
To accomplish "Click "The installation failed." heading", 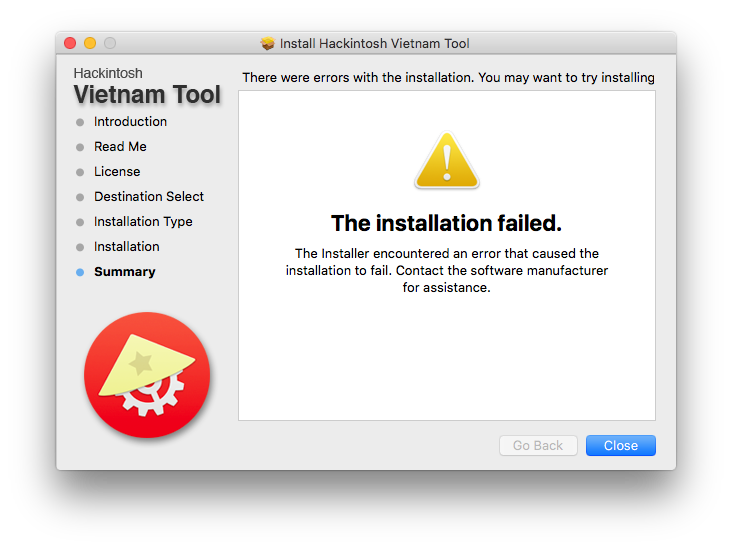I will click(446, 222).
